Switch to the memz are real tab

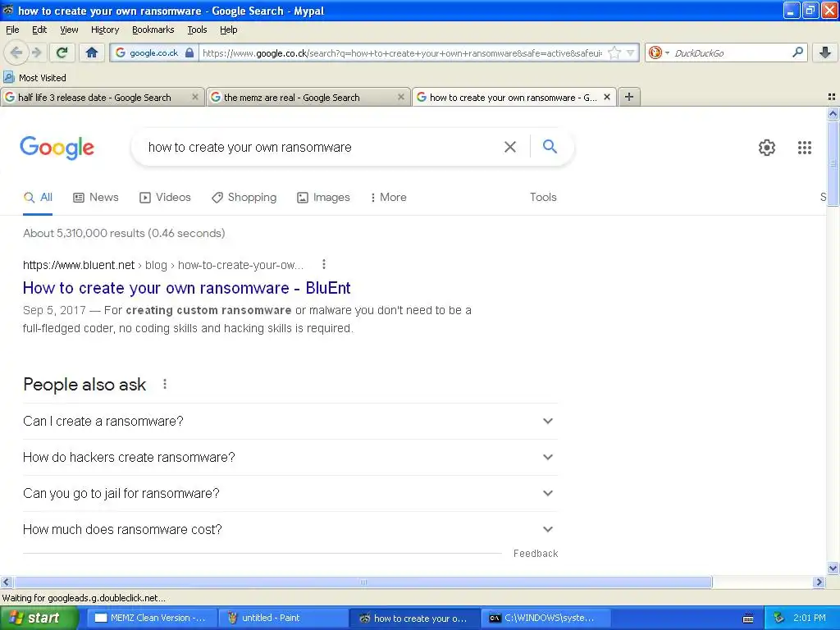291,98
